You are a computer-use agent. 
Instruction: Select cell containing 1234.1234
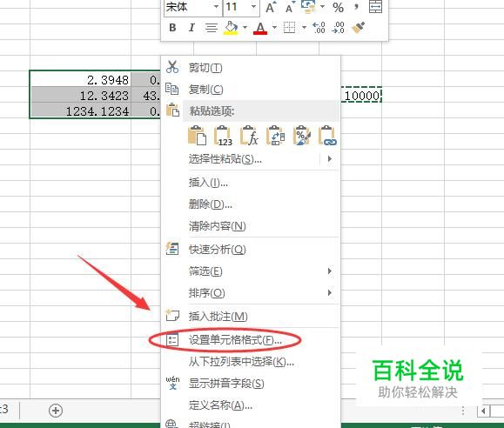tap(80, 110)
